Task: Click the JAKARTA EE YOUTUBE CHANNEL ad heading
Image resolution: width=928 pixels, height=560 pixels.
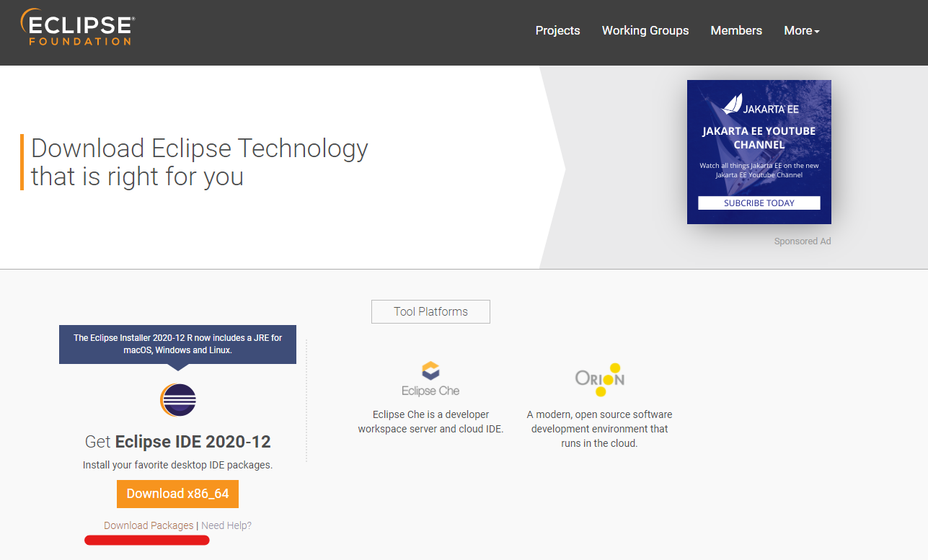Action: [x=759, y=138]
